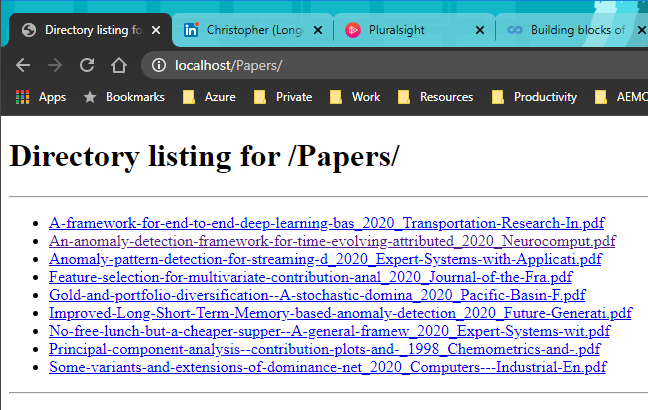Open the Apps grid shortcut
648x410 pixels.
(x=40, y=97)
